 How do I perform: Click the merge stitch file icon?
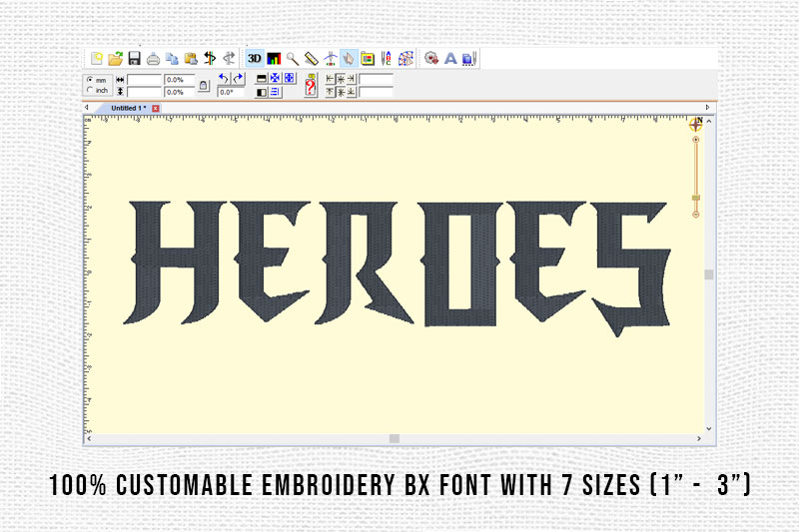tap(469, 59)
